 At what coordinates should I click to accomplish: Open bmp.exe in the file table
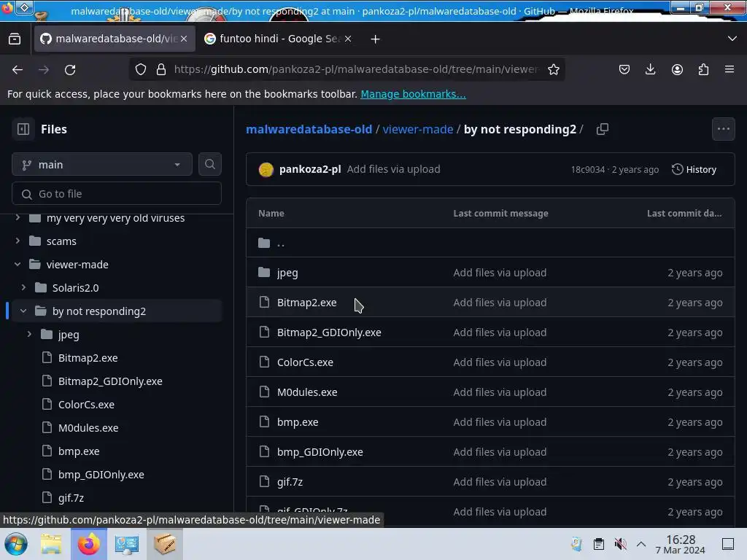[x=298, y=422]
